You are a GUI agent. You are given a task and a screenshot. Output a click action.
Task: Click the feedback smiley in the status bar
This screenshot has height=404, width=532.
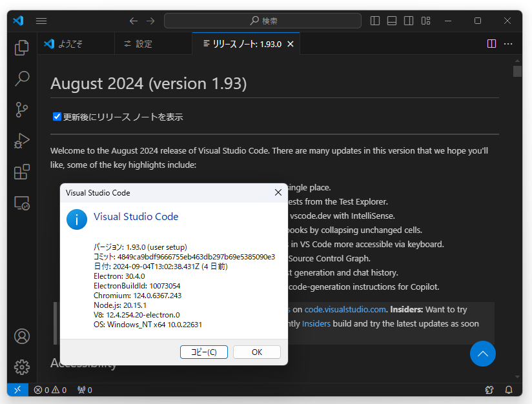point(489,390)
